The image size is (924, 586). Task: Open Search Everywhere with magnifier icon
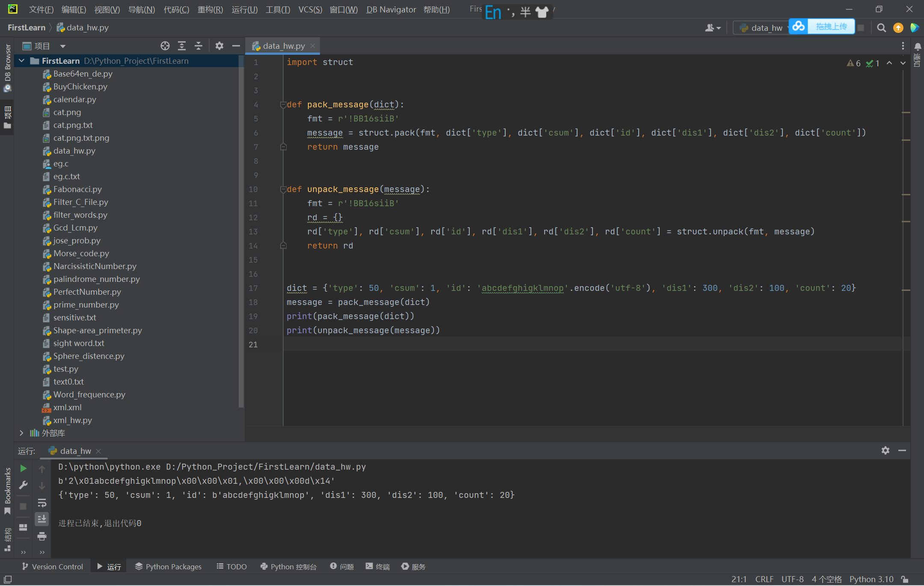pyautogui.click(x=882, y=27)
